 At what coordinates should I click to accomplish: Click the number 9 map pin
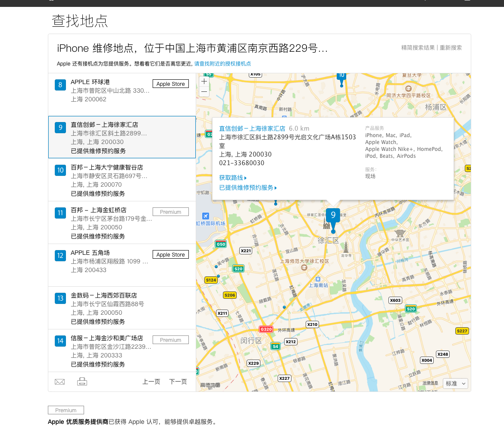[333, 216]
